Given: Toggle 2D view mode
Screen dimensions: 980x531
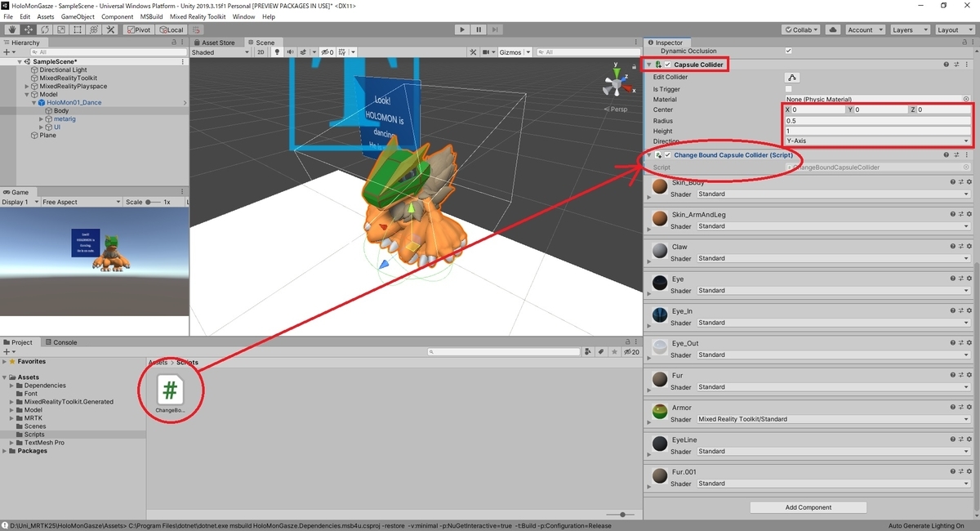Looking at the screenshot, I should click(x=261, y=52).
